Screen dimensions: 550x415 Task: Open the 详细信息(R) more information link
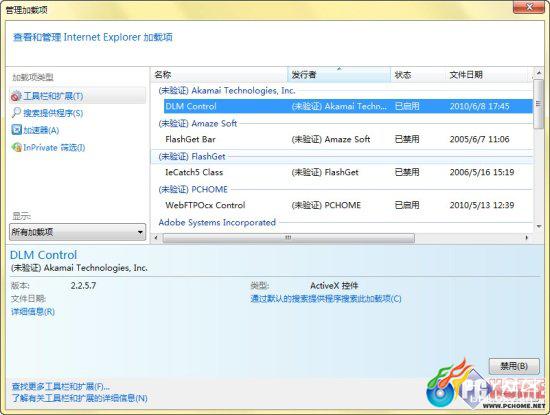click(33, 312)
